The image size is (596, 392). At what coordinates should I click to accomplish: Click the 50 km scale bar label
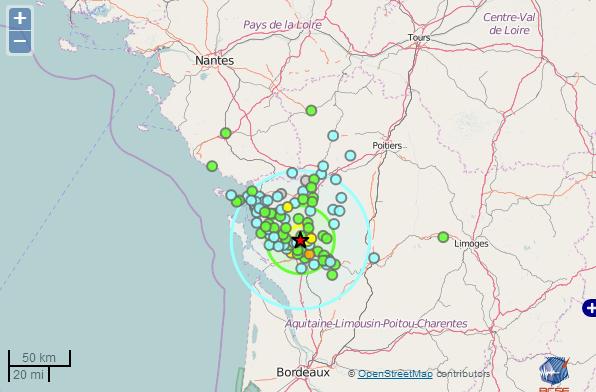coord(39,358)
